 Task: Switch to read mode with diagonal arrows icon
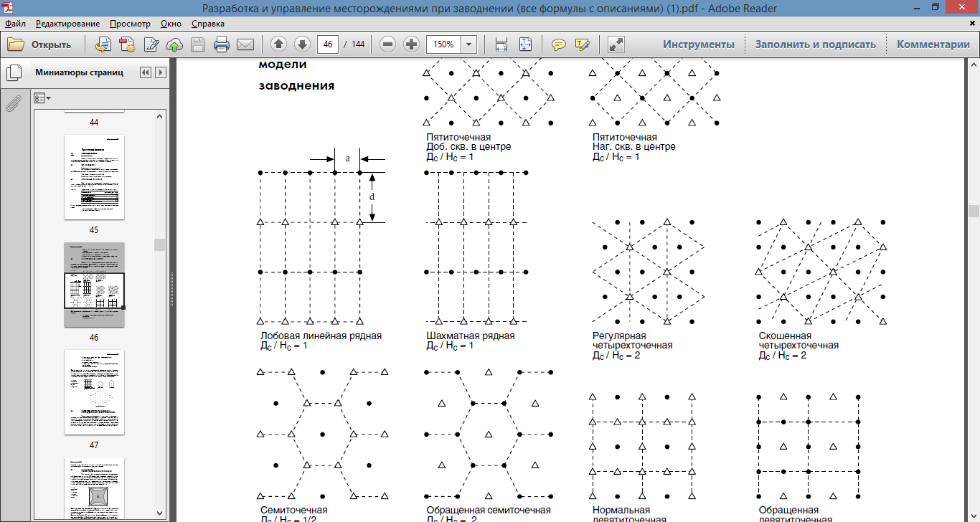(x=616, y=44)
